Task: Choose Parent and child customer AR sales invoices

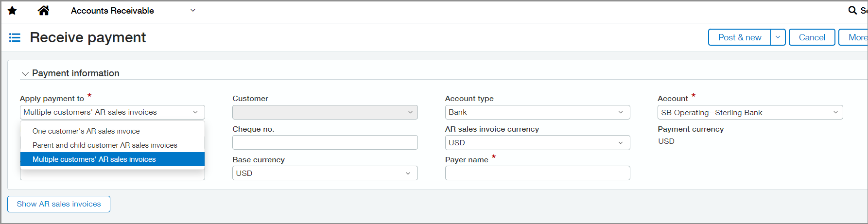Action: pos(104,145)
